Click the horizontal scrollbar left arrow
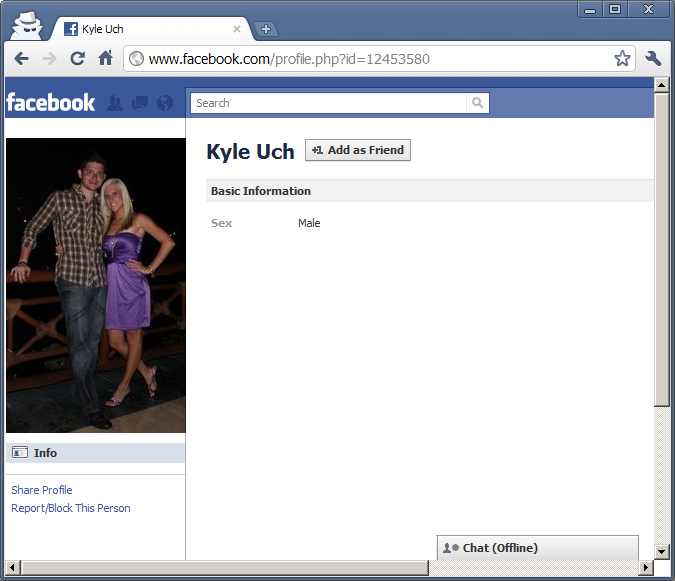Image resolution: width=675 pixels, height=581 pixels. click(12, 567)
